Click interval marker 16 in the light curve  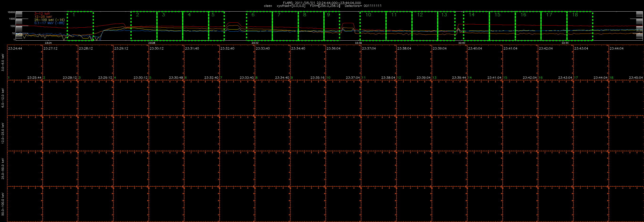tap(523, 15)
